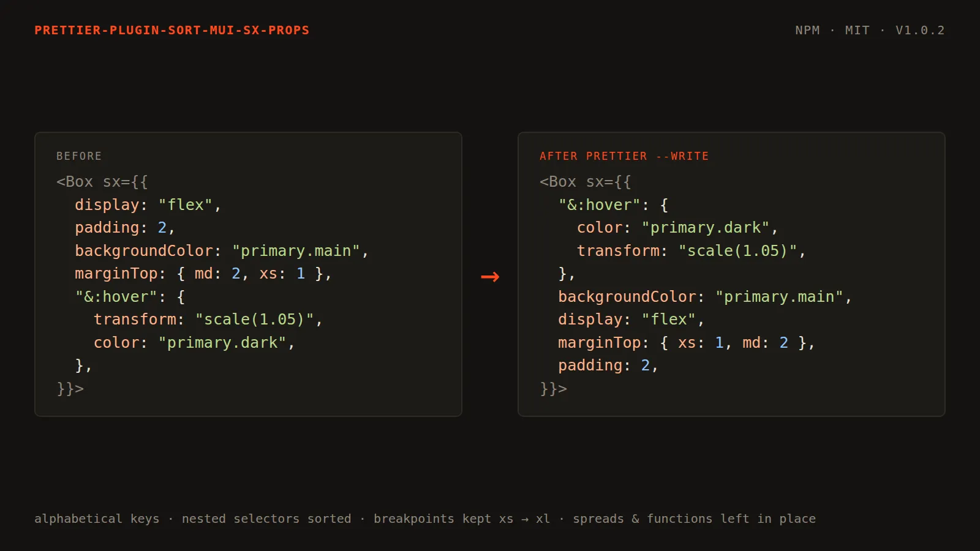The height and width of the screenshot is (551, 980).
Task: Click 'alphabetical keys' footer text
Action: tap(97, 519)
